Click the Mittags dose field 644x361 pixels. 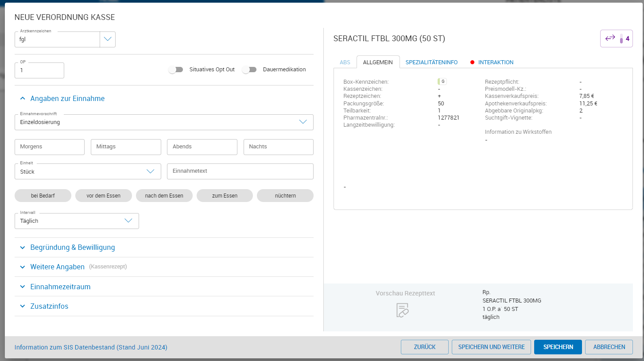[x=126, y=147]
